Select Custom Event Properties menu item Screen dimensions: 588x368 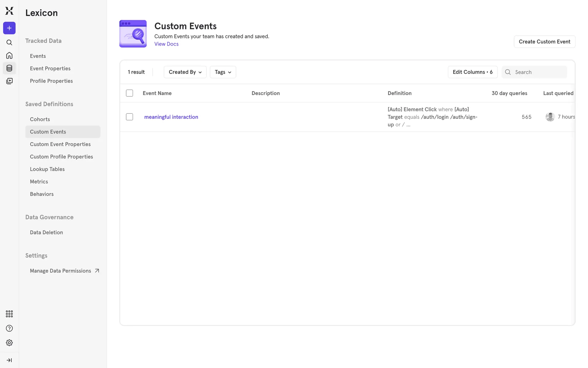coord(60,144)
